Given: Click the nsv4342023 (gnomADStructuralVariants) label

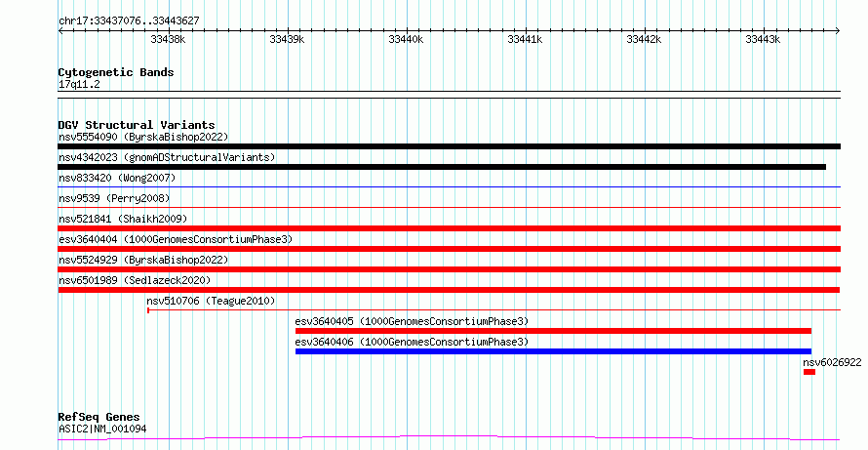Looking at the screenshot, I should pyautogui.click(x=167, y=157).
